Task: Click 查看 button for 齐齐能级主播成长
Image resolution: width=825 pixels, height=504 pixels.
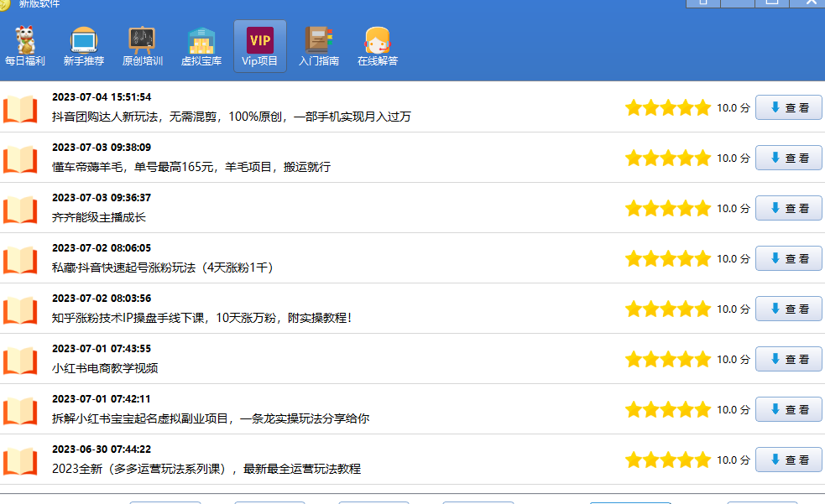Action: (x=789, y=209)
